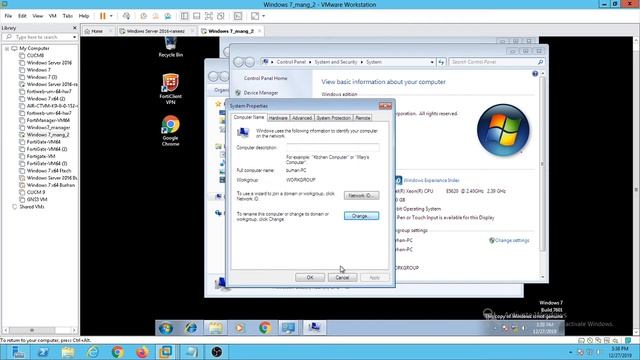This screenshot has width=640, height=360.
Task: Open the stretch guest dropdown arrow
Action: pyautogui.click(x=263, y=16)
